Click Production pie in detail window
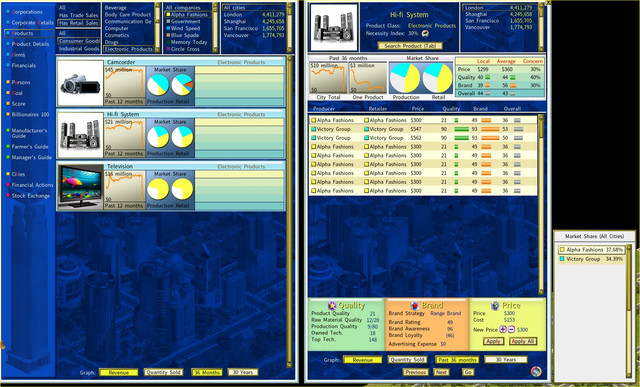 [404, 78]
